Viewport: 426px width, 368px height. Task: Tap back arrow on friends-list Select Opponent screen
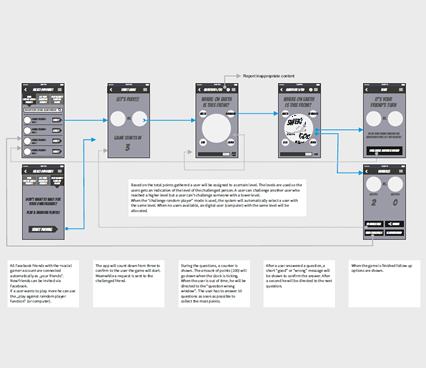tap(26, 89)
